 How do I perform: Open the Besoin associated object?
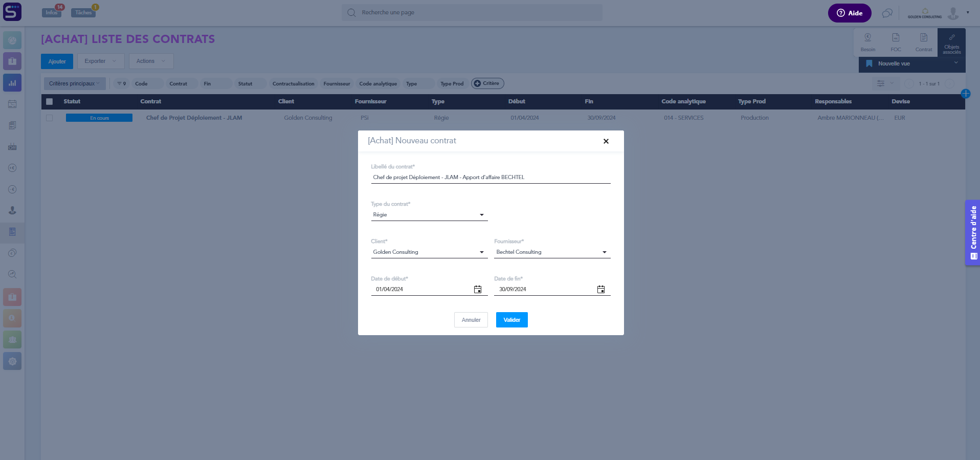868,42
